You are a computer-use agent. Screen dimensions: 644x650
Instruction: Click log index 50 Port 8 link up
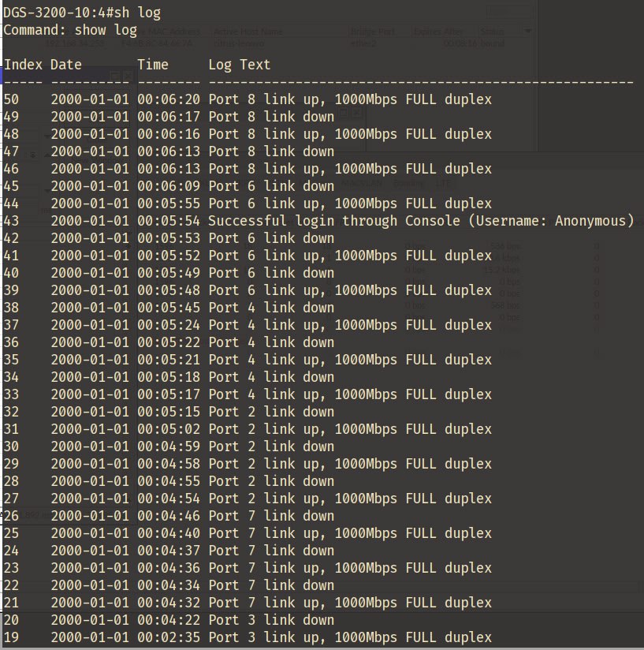(x=248, y=99)
